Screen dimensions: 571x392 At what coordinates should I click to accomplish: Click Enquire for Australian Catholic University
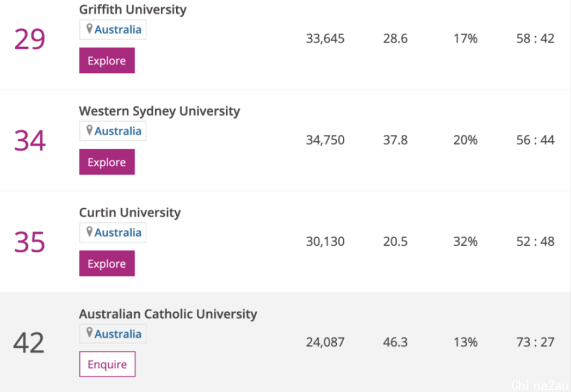108,364
